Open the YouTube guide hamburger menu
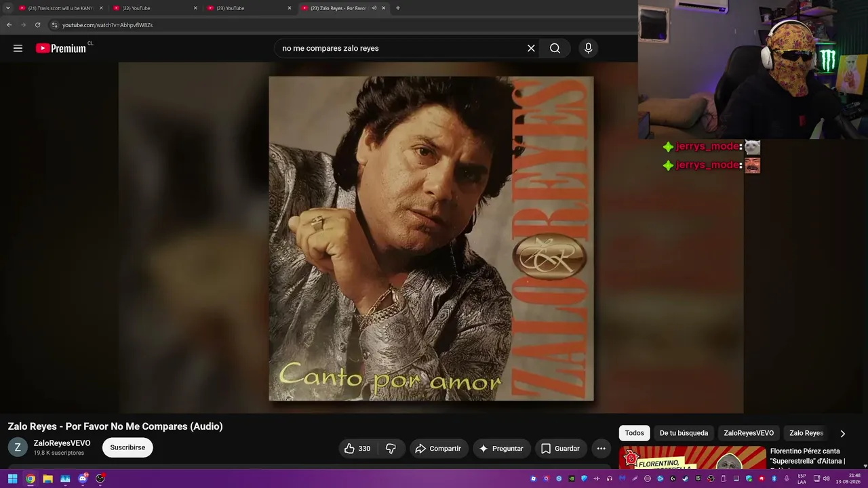 click(x=18, y=48)
